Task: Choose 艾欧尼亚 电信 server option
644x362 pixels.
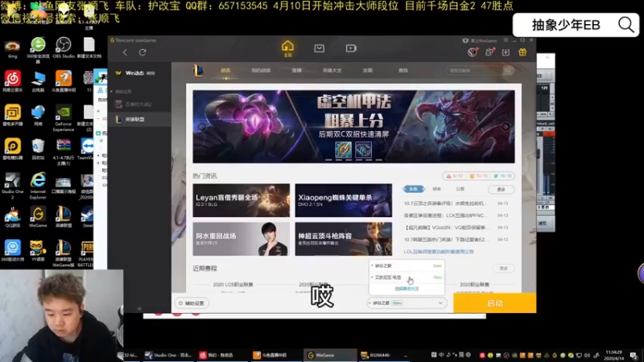Action: (407, 278)
